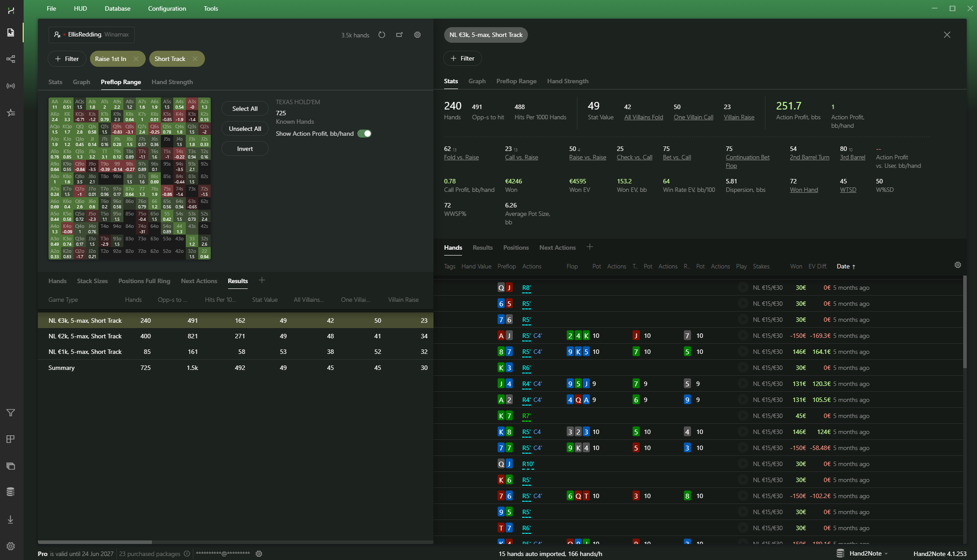Open hands table column settings gear
977x560 pixels.
[958, 265]
